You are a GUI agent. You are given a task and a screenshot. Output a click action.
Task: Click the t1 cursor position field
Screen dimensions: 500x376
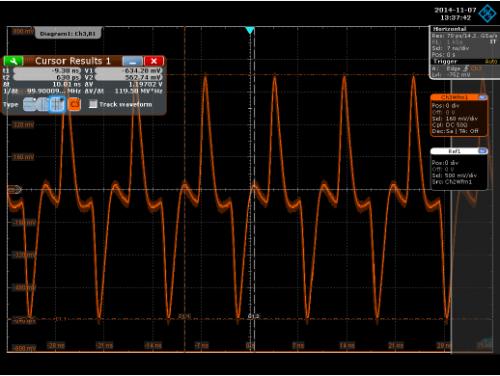tap(47, 71)
